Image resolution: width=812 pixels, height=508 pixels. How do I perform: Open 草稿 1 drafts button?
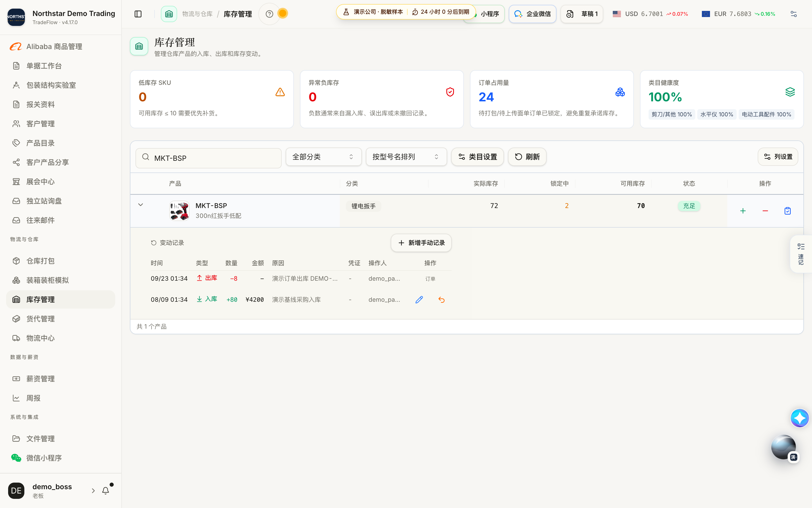click(582, 14)
